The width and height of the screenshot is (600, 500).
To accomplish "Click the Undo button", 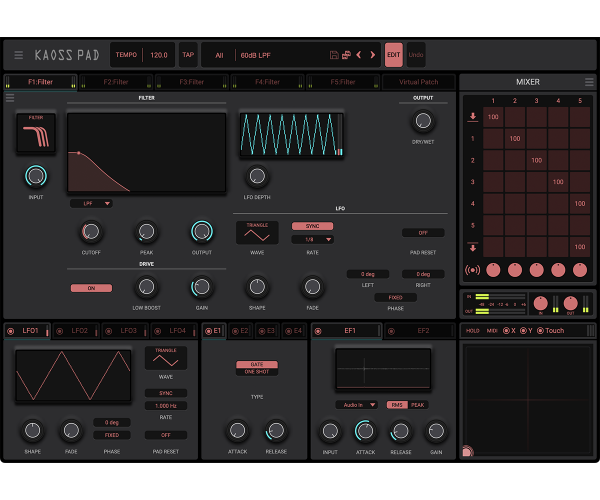I will pos(416,55).
